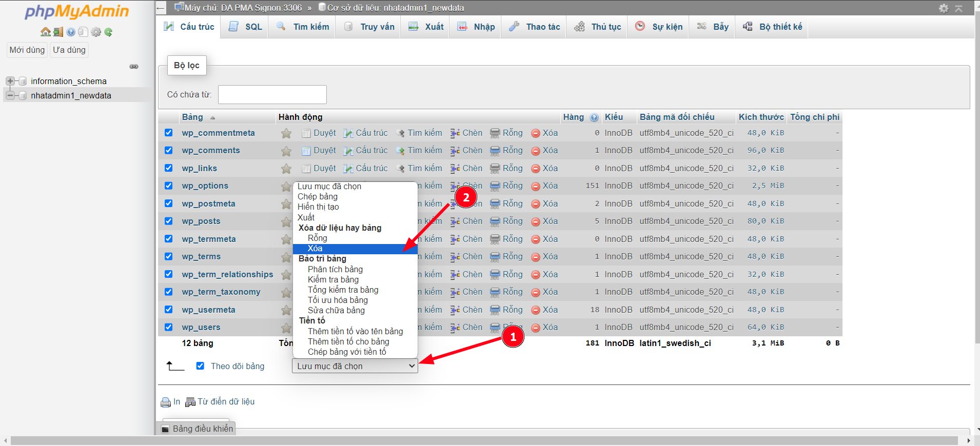The width and height of the screenshot is (980, 446).
Task: Open the wp_term_relationships table link
Action: point(227,275)
